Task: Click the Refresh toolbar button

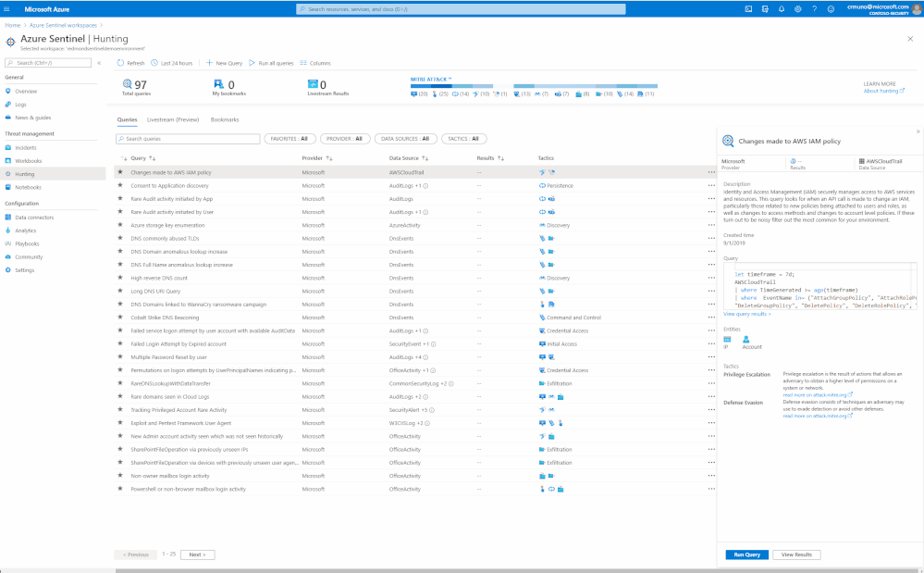Action: 130,63
